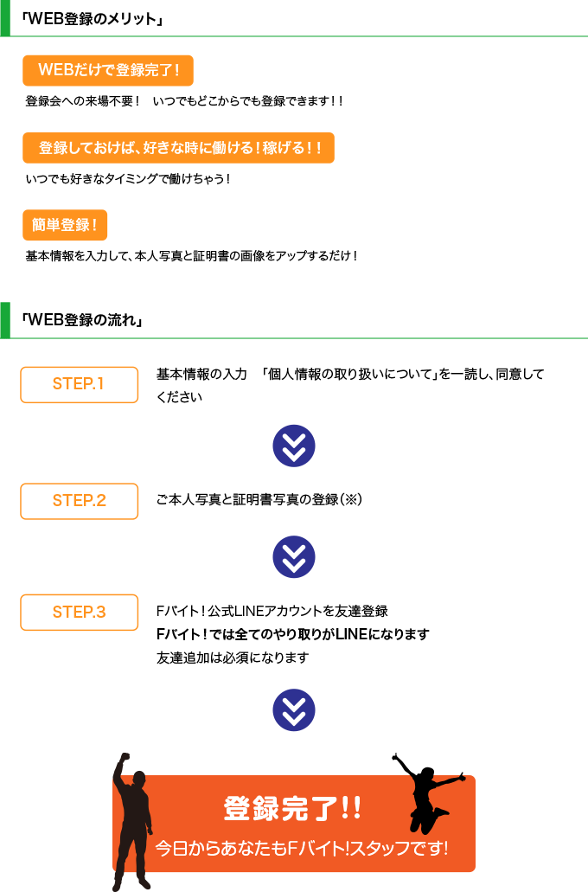
Task: Click the 登録完了!! banner heading
Action: (x=292, y=808)
